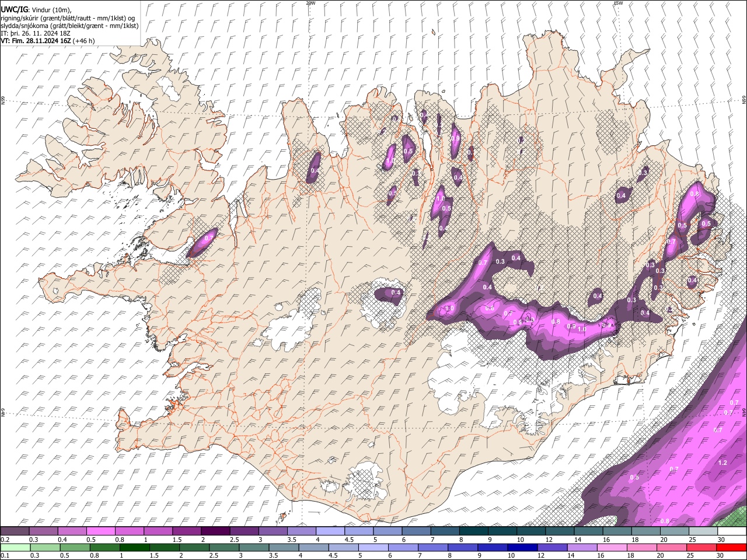The height and width of the screenshot is (560, 747).
Task: Click the dark green swatch at 1 in lower legend
Action: (134, 548)
